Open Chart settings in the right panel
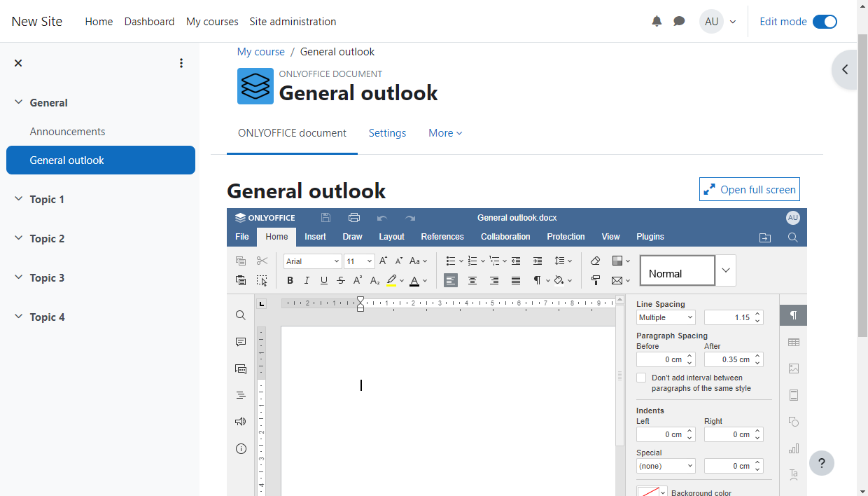 coord(793,448)
